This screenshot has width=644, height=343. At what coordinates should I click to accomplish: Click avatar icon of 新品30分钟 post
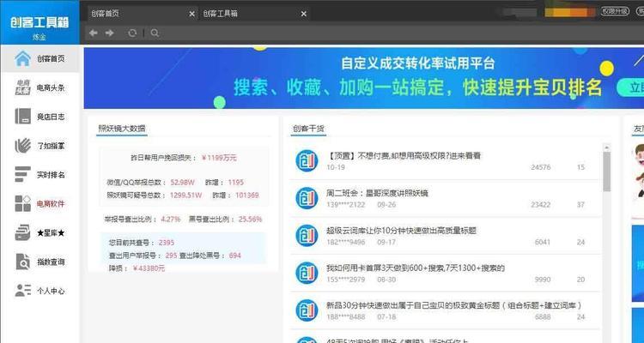(307, 310)
